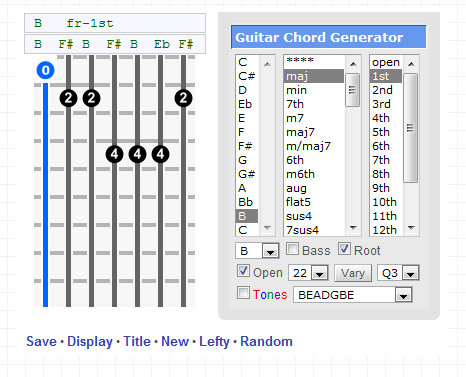
Task: Click the down arrow of the root note list
Action: pyautogui.click(x=267, y=228)
